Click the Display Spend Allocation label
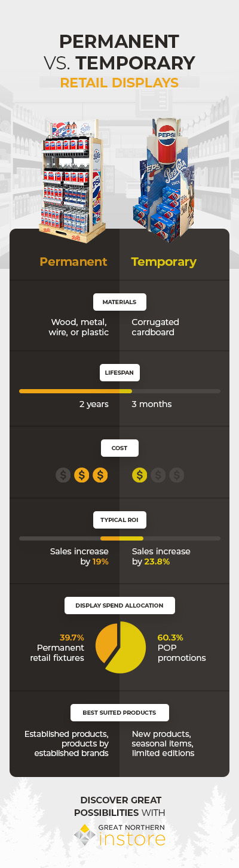Image resolution: width=239 pixels, height=868 pixels. point(119,605)
